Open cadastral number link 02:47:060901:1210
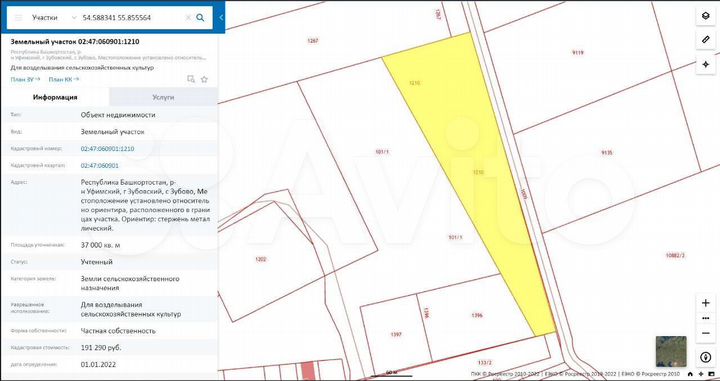This screenshot has height=381, width=720. point(107,149)
